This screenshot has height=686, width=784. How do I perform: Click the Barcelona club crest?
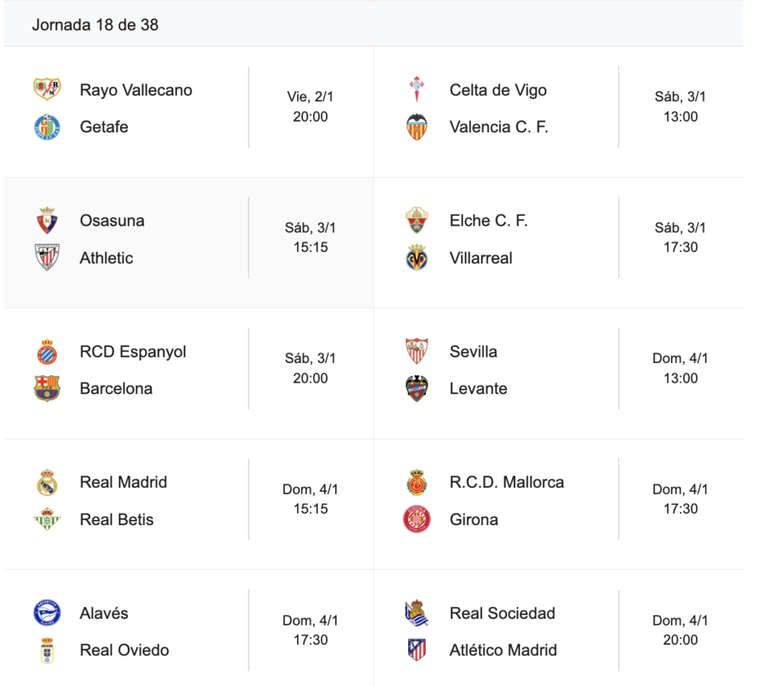click(x=47, y=388)
